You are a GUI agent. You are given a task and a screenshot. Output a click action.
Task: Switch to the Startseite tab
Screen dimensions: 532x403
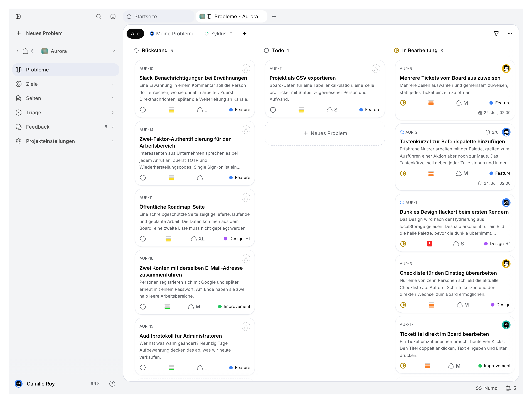click(159, 16)
